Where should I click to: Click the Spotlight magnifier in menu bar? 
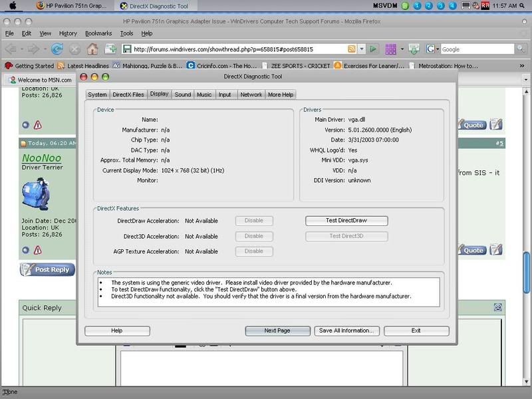tap(522, 6)
